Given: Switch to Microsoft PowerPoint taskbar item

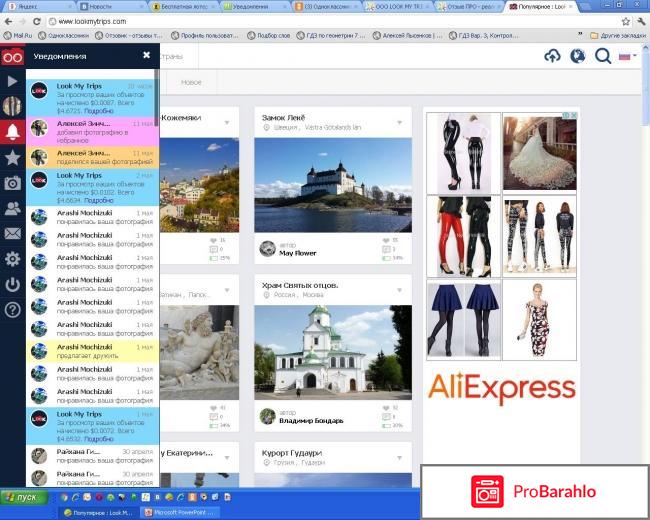Looking at the screenshot, I should [x=180, y=513].
